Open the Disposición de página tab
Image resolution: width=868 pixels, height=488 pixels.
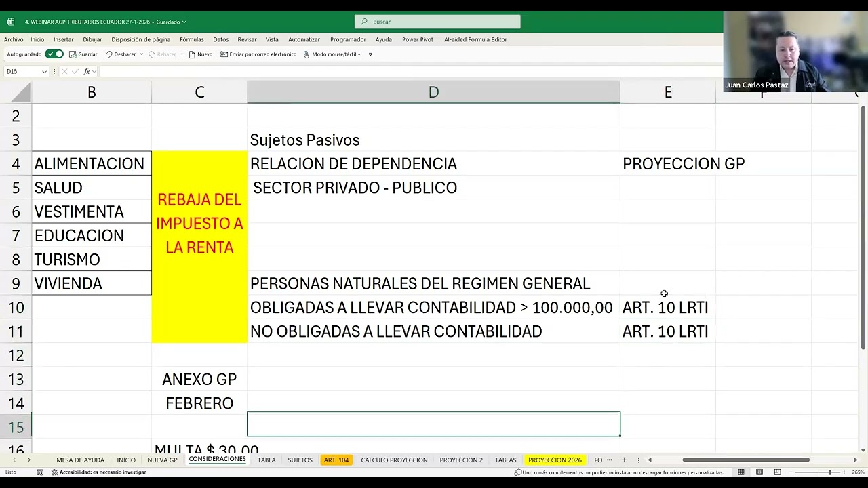141,39
